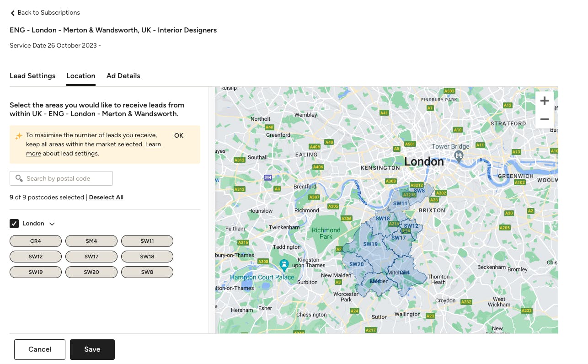Click the Wembley label on the map

pyautogui.click(x=306, y=115)
